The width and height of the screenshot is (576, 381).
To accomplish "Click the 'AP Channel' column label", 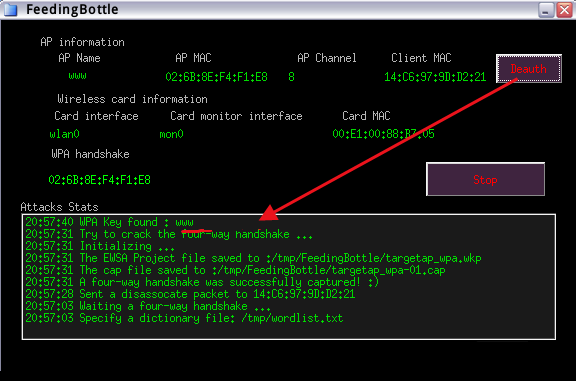I will click(x=327, y=58).
